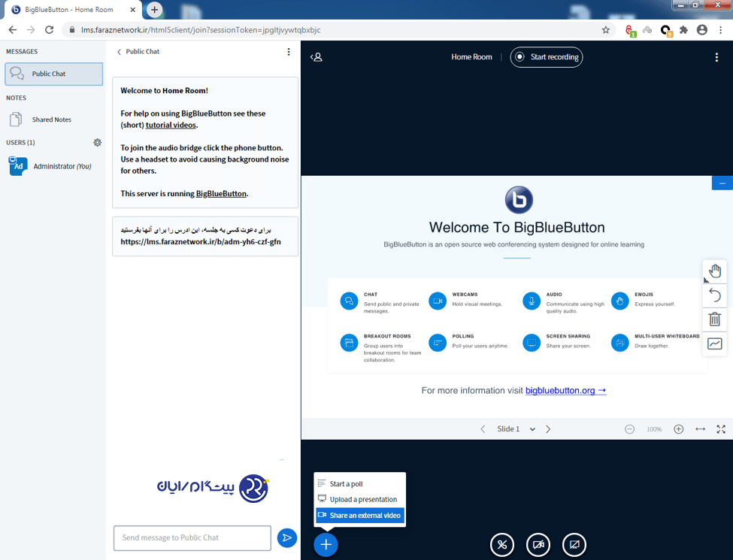Open the Slide 1 dropdown
The height and width of the screenshot is (560, 733).
[x=515, y=429]
